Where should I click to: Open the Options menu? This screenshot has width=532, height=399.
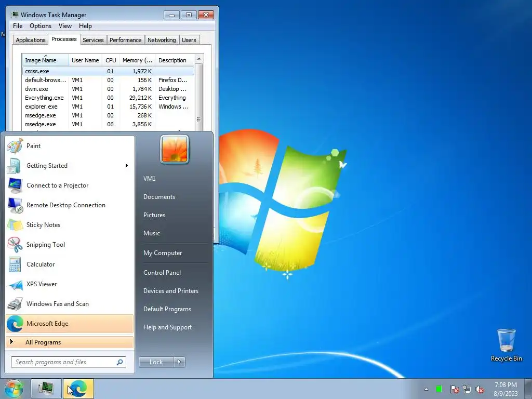coord(41,26)
